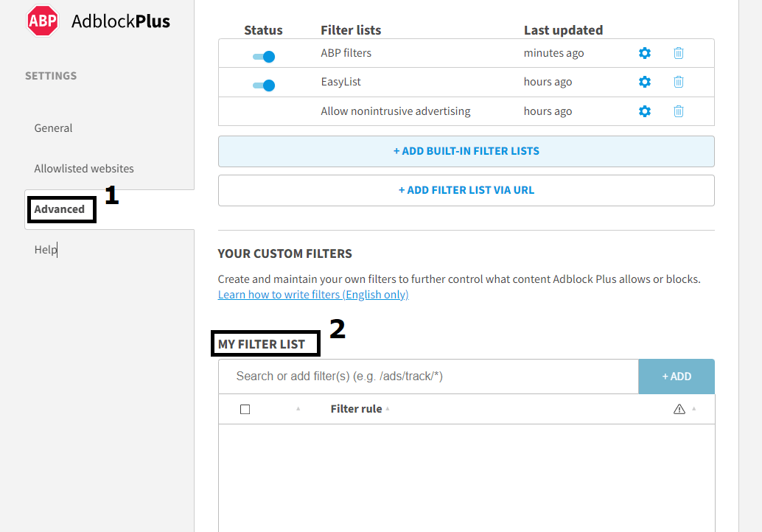Image resolution: width=762 pixels, height=532 pixels.
Task: Open Learn how to write filters link
Action: [x=313, y=295]
